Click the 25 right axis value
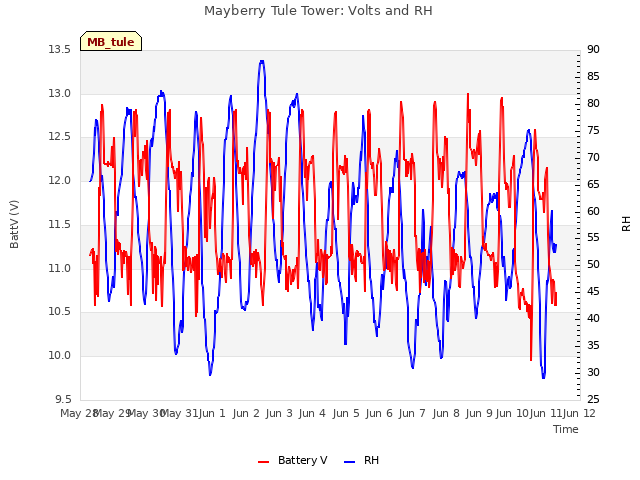This screenshot has width=640, height=480. click(x=593, y=399)
